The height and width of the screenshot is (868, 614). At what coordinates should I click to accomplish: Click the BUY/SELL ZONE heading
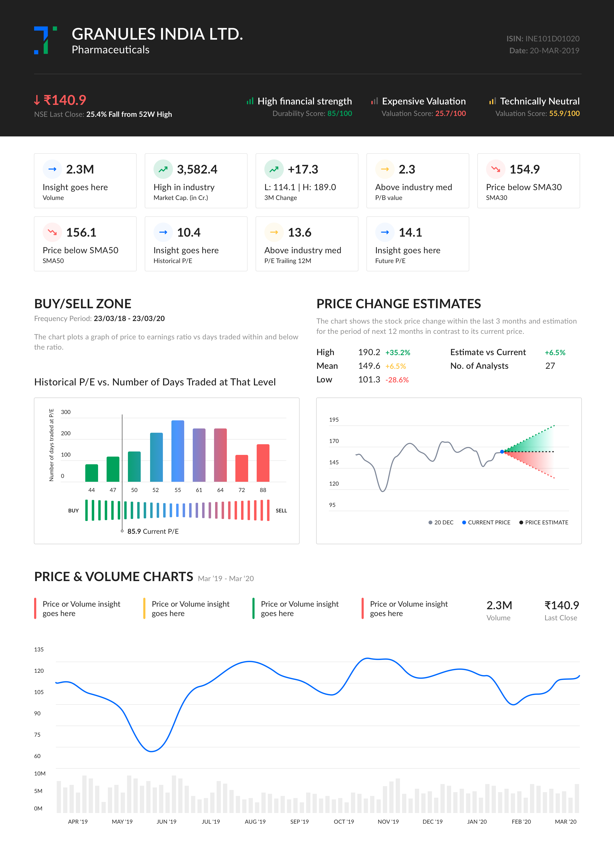pos(83,304)
